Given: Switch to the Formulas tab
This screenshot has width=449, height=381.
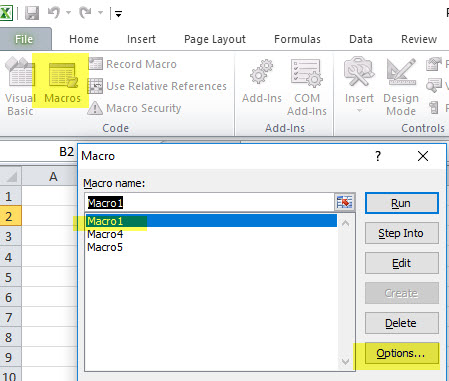Looking at the screenshot, I should tap(297, 39).
